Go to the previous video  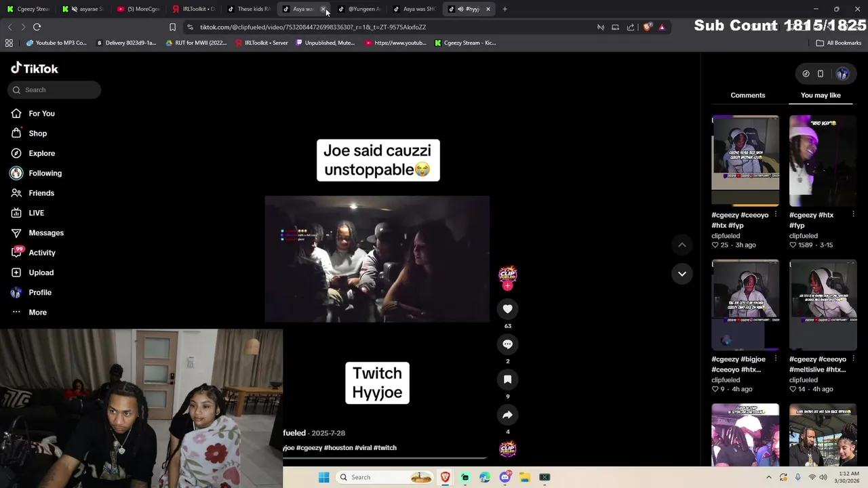coord(682,245)
